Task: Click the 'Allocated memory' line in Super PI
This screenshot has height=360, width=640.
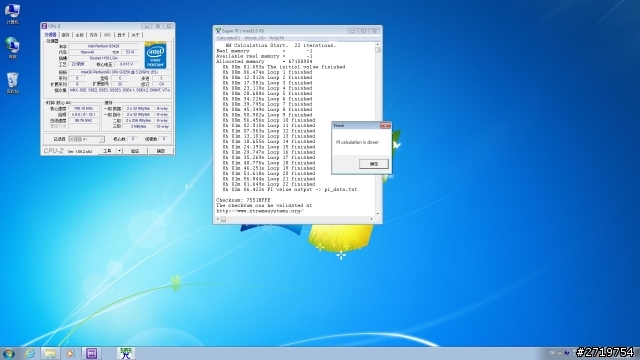Action: pyautogui.click(x=264, y=61)
